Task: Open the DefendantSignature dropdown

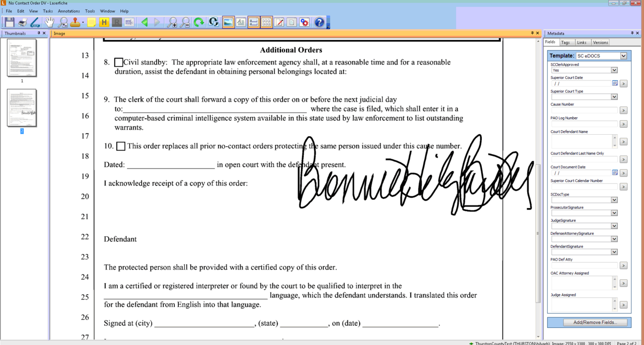Action: coord(614,252)
